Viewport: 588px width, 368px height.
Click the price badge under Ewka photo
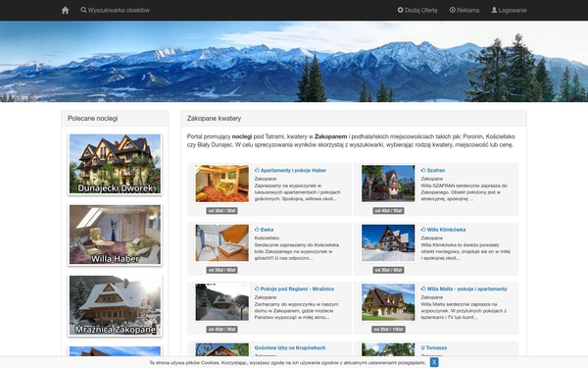point(222,270)
